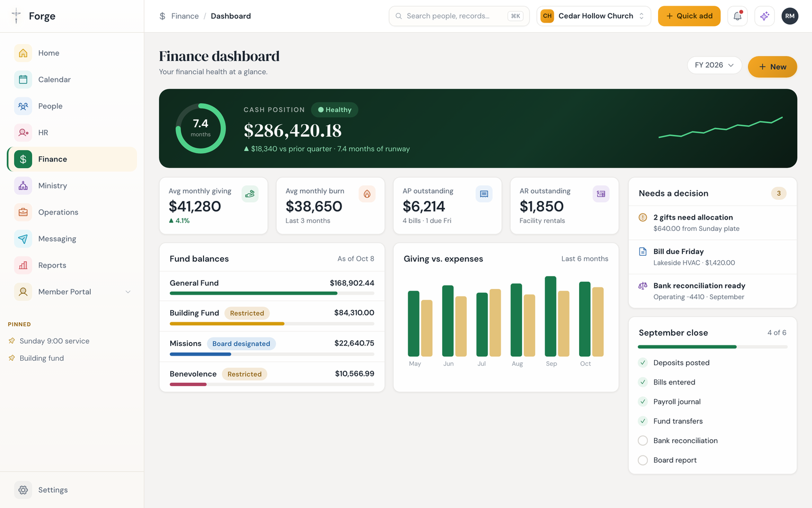Open the Bill due Friday item

point(713,257)
